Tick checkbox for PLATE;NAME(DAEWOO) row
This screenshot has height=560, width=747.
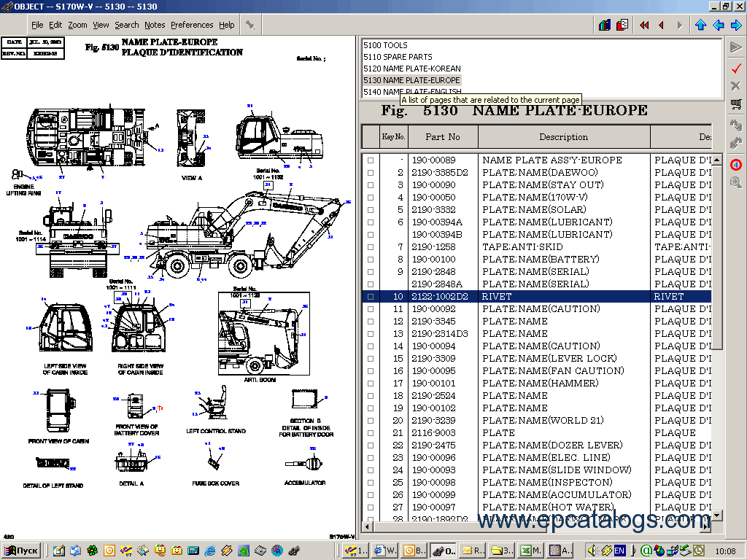click(371, 173)
